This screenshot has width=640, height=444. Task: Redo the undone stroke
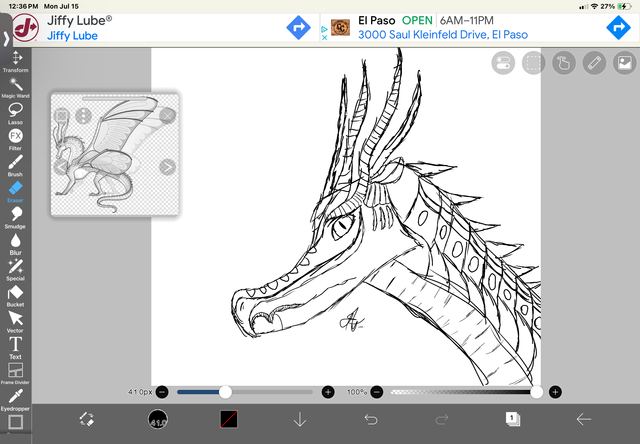coord(442,419)
